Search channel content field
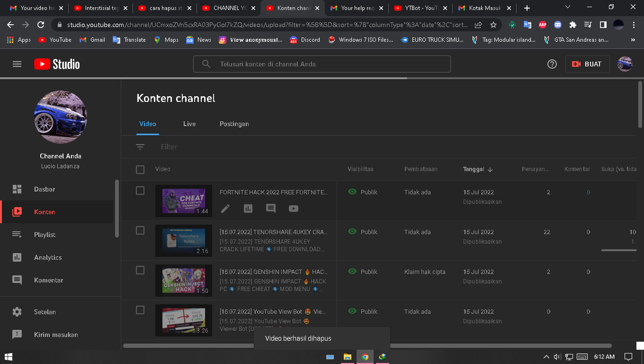 pos(322,64)
